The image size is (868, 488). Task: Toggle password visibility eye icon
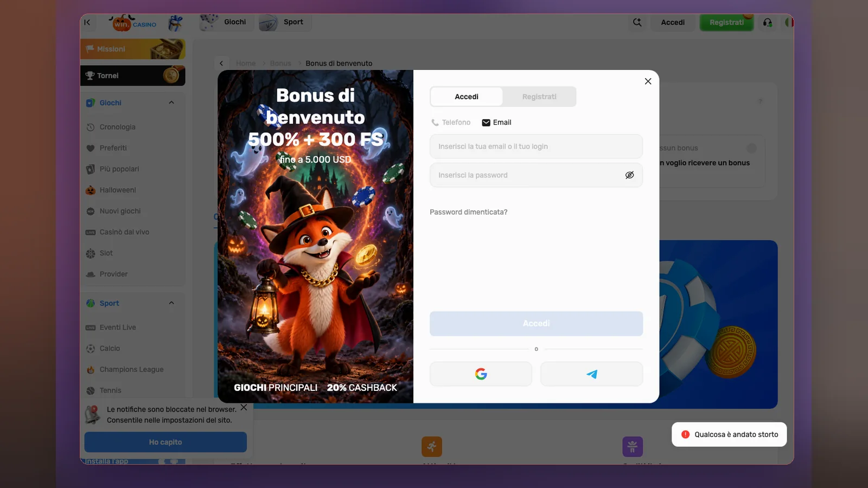[629, 175]
